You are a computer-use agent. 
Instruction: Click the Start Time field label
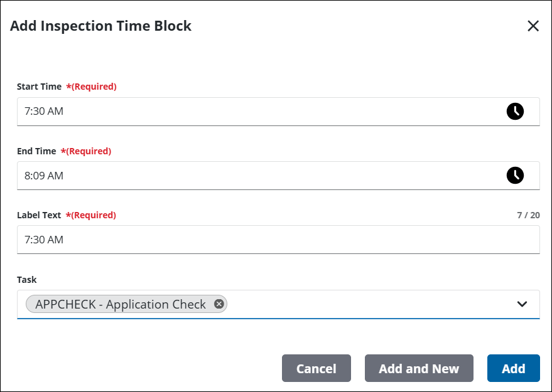click(x=39, y=87)
